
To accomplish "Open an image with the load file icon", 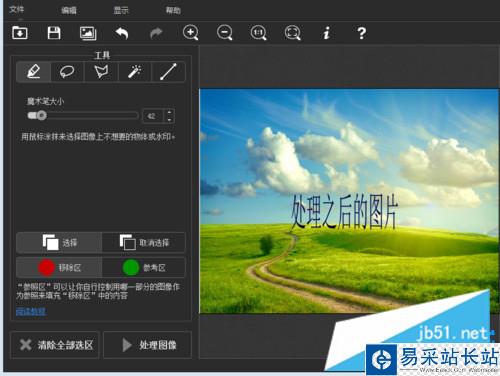I will click(20, 33).
